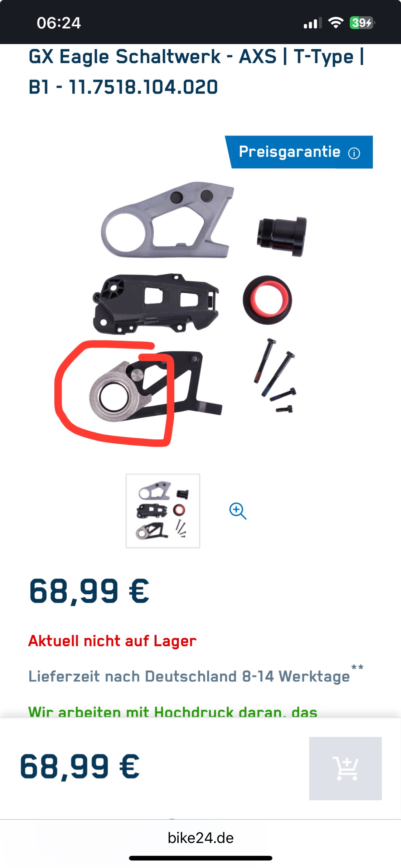Open the Preisgarantie blue banner

click(299, 152)
